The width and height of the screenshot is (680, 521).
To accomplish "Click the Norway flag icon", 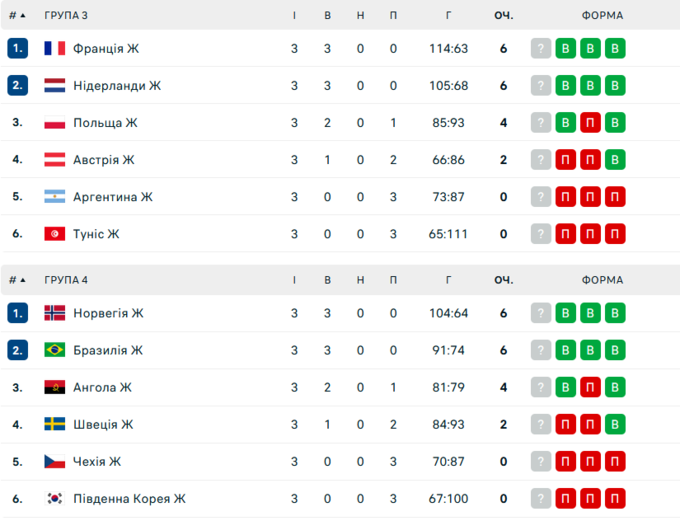I will pos(55,313).
